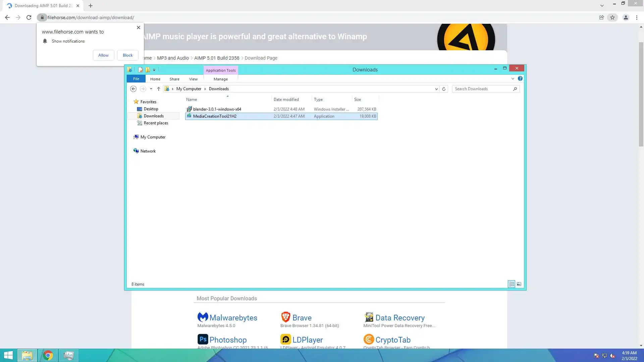Allow FileHorse notifications
The width and height of the screenshot is (644, 362).
click(103, 55)
